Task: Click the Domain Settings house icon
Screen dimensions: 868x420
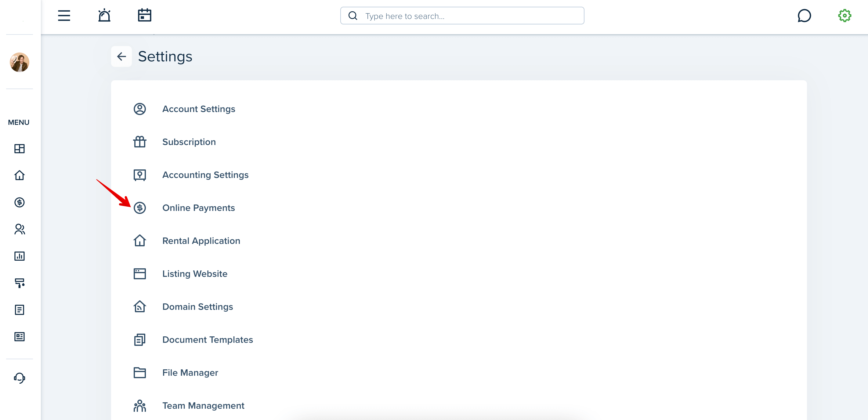Action: click(139, 307)
